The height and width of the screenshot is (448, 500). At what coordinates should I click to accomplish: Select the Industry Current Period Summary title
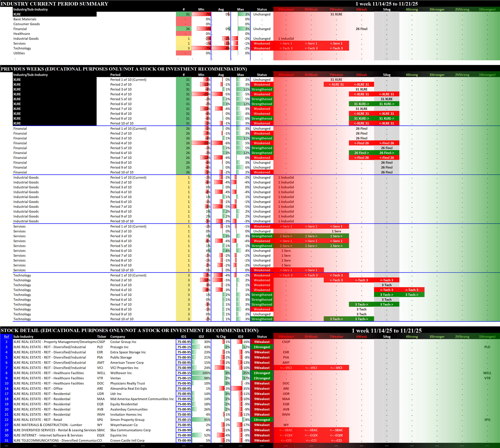[55, 4]
